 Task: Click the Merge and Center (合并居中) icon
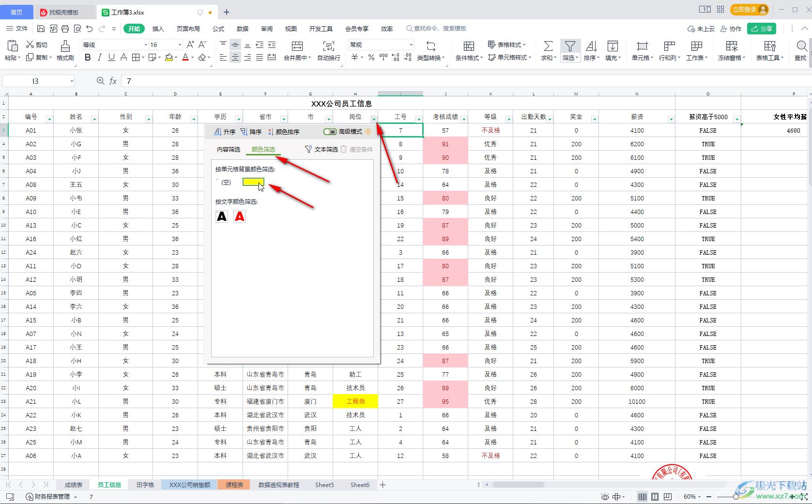click(x=297, y=46)
